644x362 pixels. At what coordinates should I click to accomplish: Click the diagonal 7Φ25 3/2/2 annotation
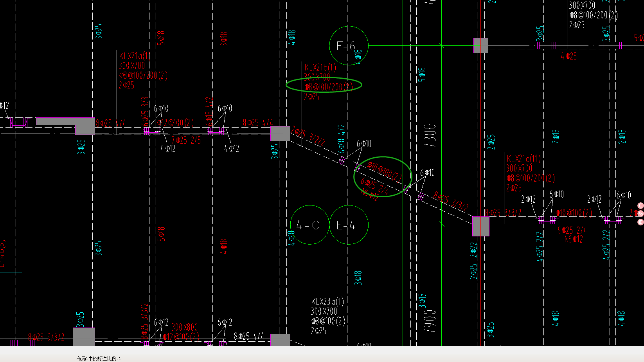tap(308, 136)
